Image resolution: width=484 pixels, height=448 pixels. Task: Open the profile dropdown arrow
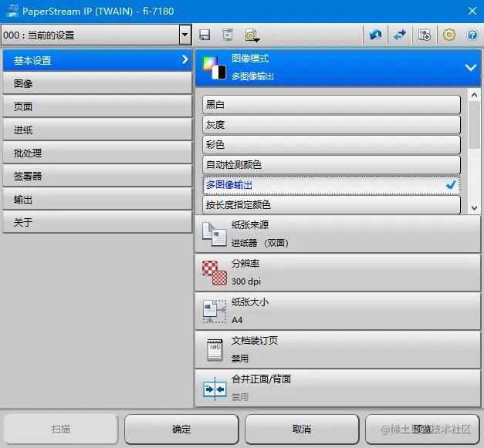(185, 35)
